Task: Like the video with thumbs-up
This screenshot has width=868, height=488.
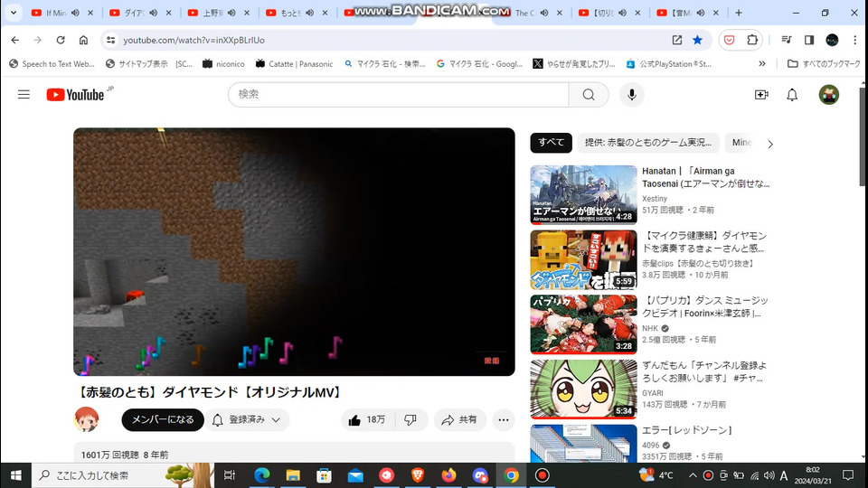Action: (x=366, y=420)
